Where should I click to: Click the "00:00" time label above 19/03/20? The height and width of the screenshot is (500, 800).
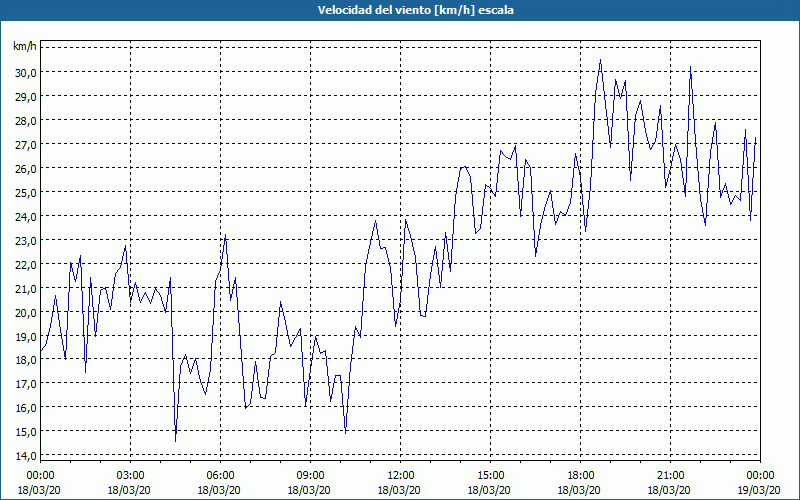click(760, 476)
